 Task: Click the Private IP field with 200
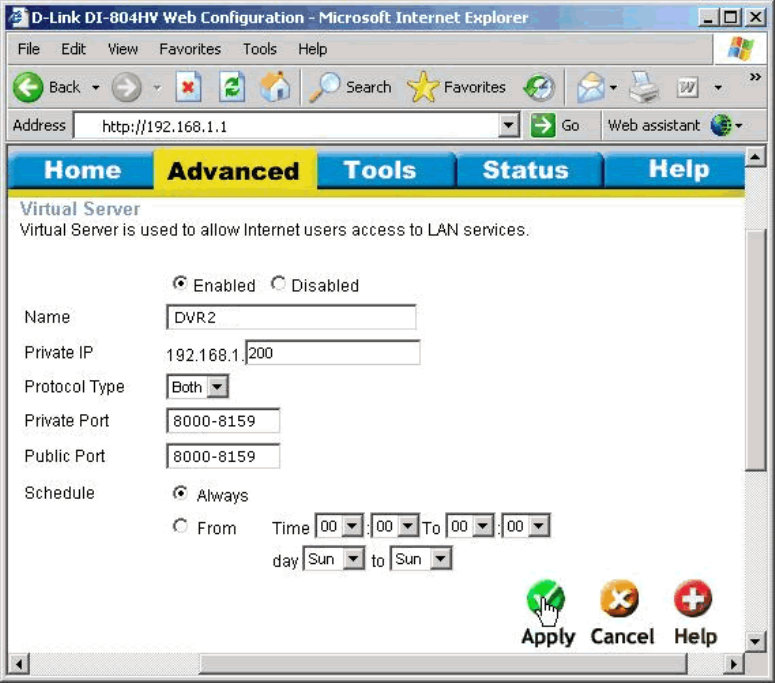333,352
